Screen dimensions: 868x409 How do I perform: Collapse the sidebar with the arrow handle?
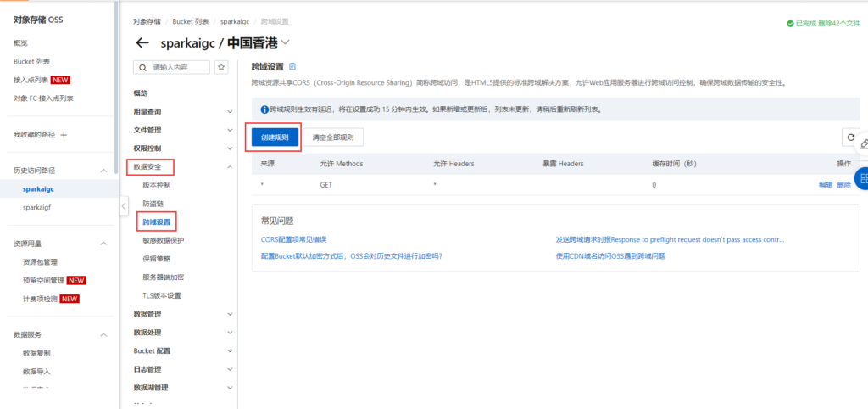point(124,206)
